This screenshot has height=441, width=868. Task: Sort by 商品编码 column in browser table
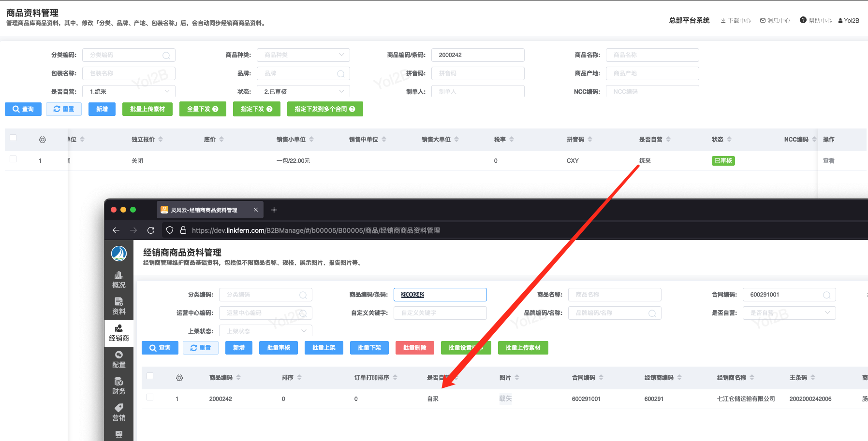[238, 378]
